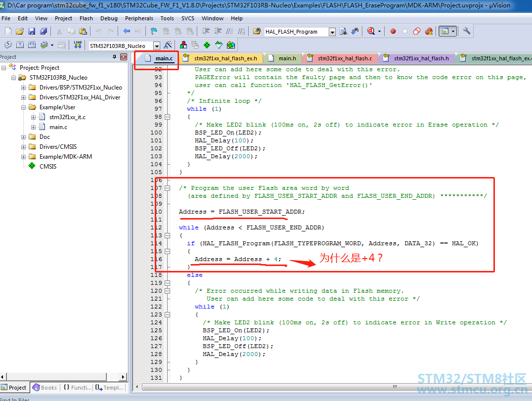Select the Books tab at panel bottom
This screenshot has height=401, width=532.
tap(45, 388)
